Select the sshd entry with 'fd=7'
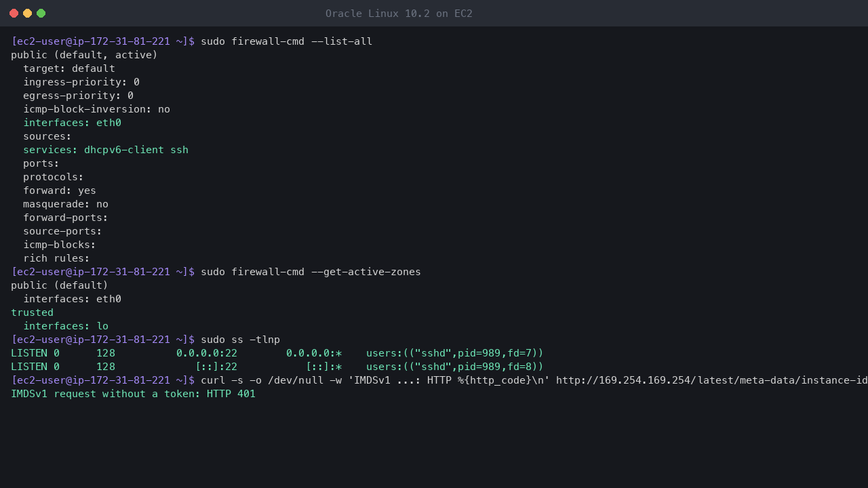Image resolution: width=868 pixels, height=488 pixels. tap(455, 353)
